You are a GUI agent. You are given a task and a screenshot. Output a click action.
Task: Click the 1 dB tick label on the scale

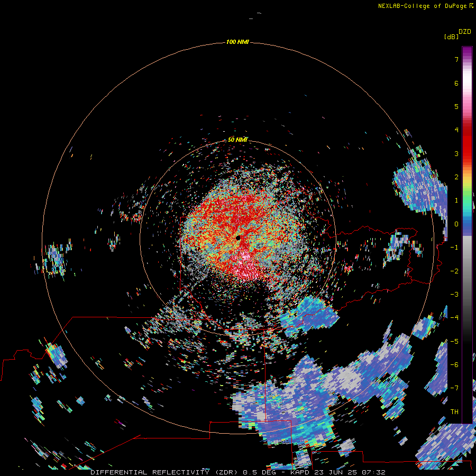point(456,200)
